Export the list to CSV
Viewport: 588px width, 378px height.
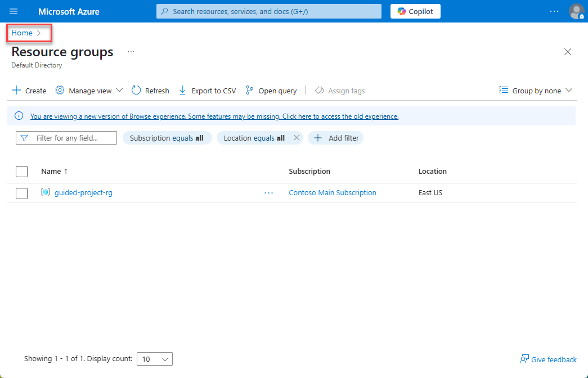coord(207,91)
